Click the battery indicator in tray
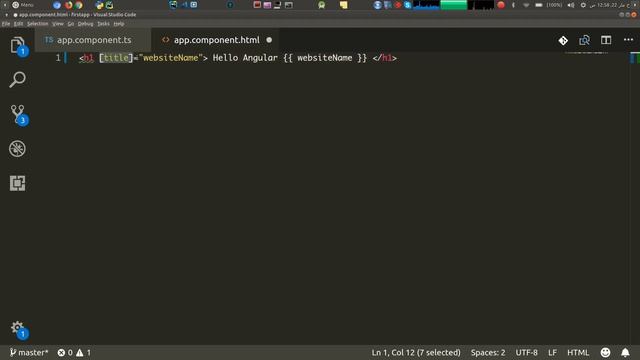Screen dimensions: 640x360 pos(539,5)
